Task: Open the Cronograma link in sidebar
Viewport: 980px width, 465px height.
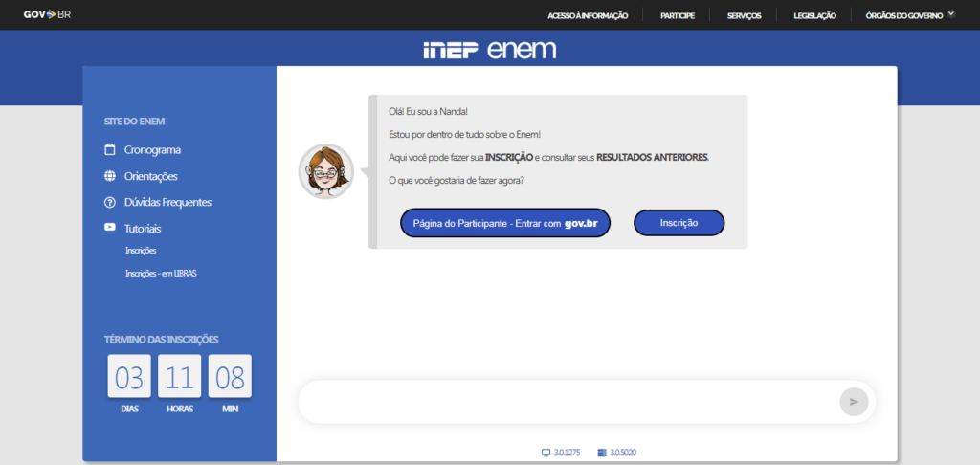Action: 152,150
